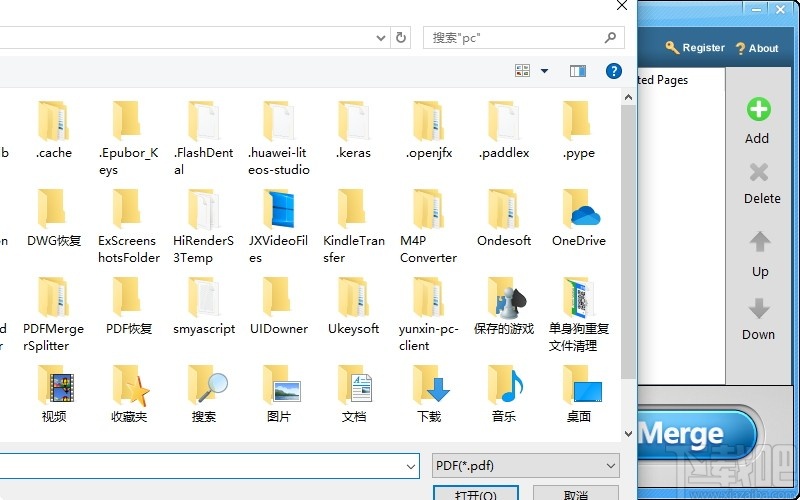This screenshot has width=800, height=500.
Task: Open the PDF(*.pdf) file type dropdown
Action: (526, 466)
